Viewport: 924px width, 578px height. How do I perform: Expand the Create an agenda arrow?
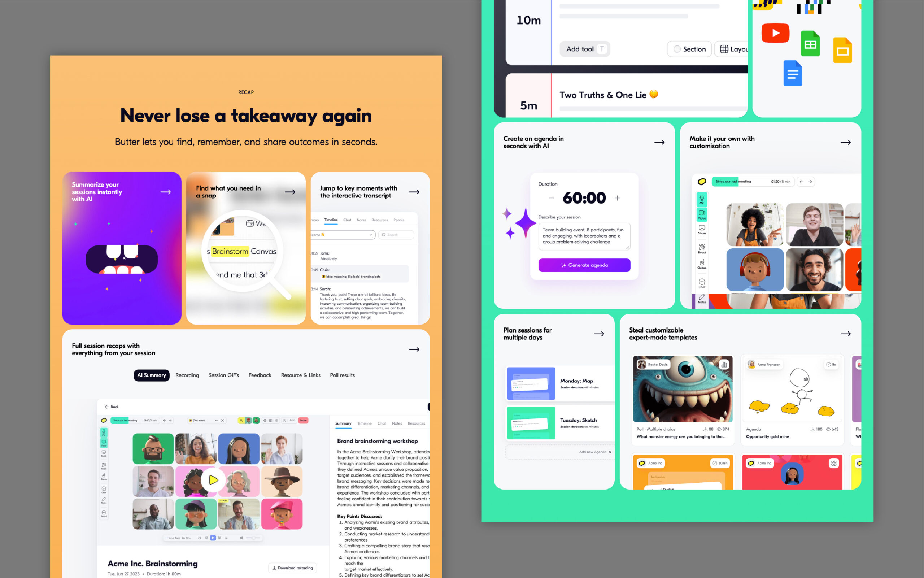coord(658,142)
